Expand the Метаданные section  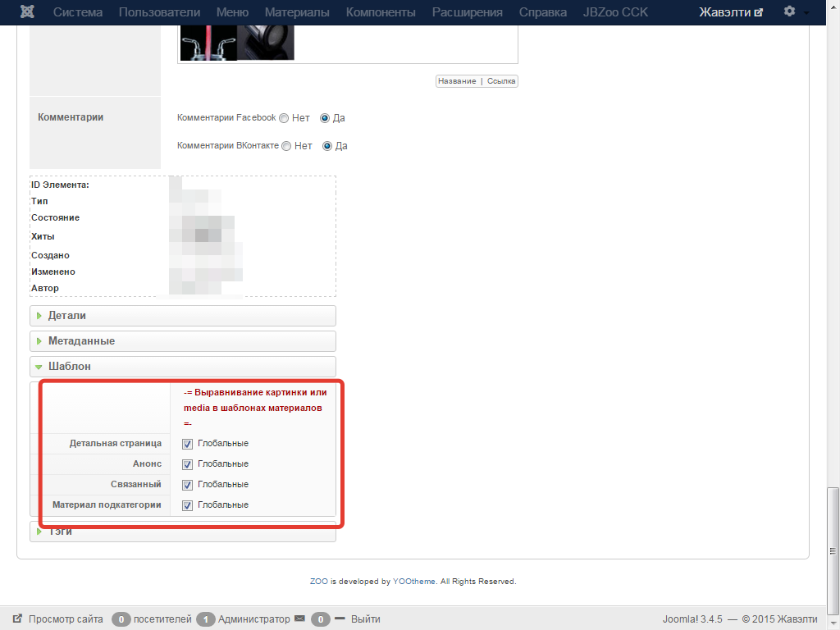click(81, 340)
